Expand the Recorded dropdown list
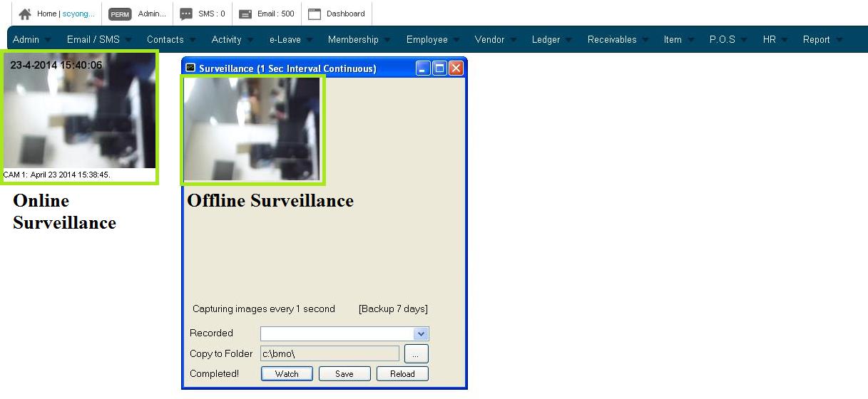 click(421, 333)
